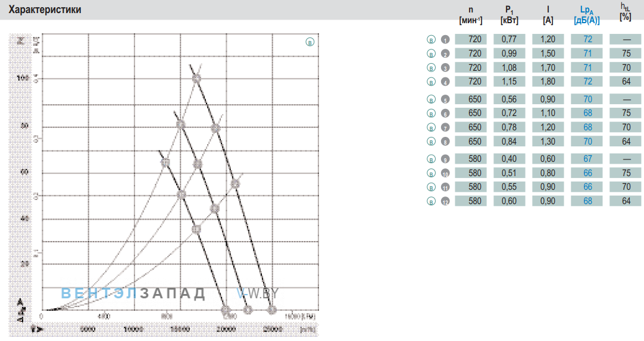Click the numbered circle 6 marker

click(x=445, y=114)
